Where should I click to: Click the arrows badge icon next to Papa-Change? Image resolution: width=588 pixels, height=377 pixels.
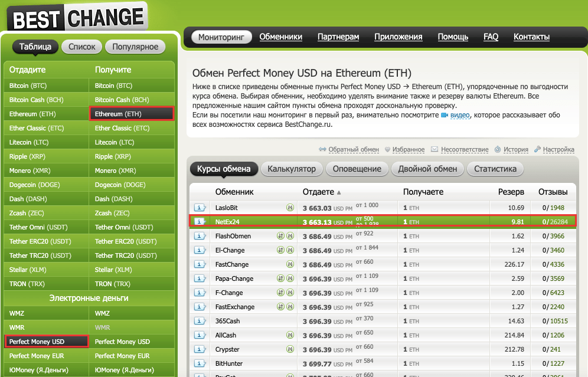281,278
